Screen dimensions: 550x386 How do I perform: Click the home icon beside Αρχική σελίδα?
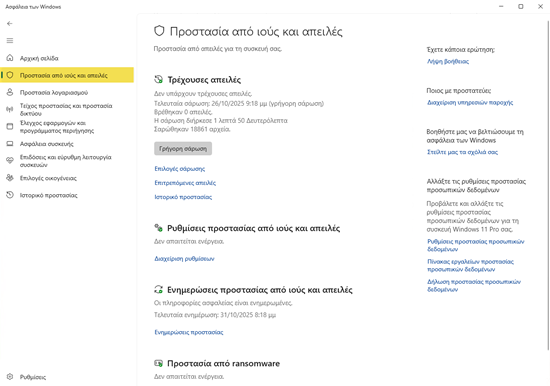[x=10, y=58]
